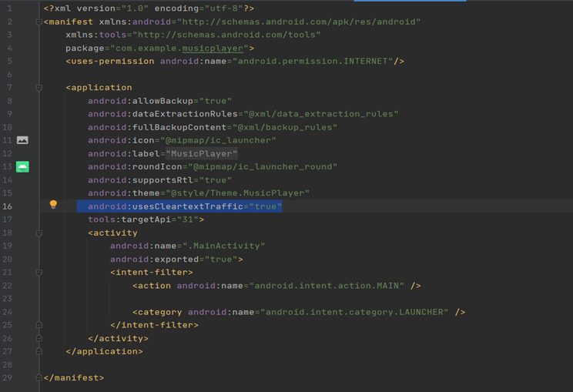Click the selected usesCleartextTraffic attribute text
This screenshot has height=392, width=573.
185,206
